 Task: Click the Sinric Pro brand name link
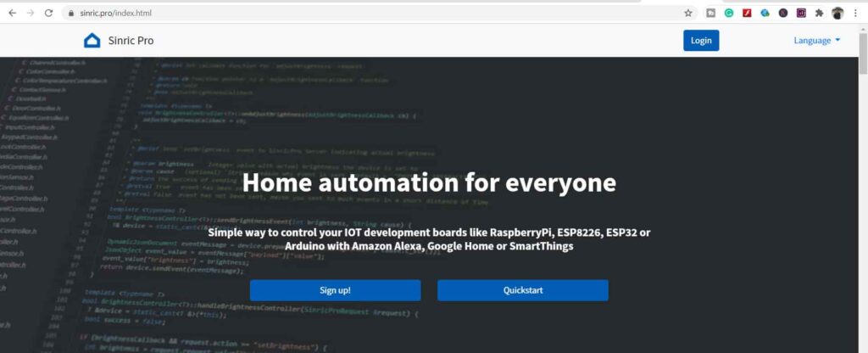point(131,40)
